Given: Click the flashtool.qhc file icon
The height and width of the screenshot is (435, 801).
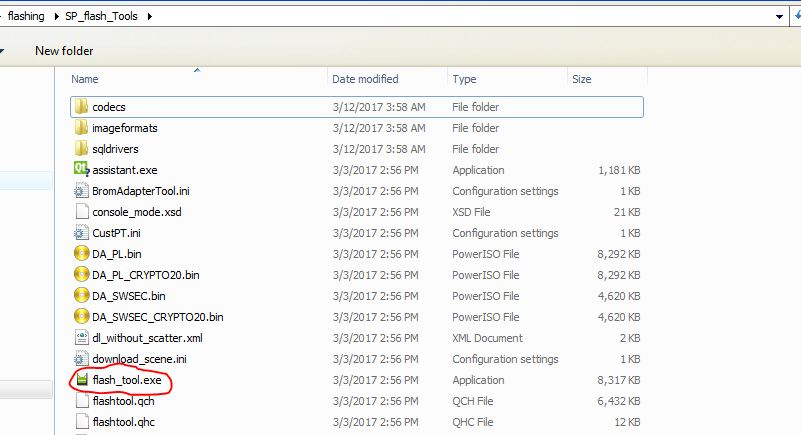Looking at the screenshot, I should click(x=82, y=422).
